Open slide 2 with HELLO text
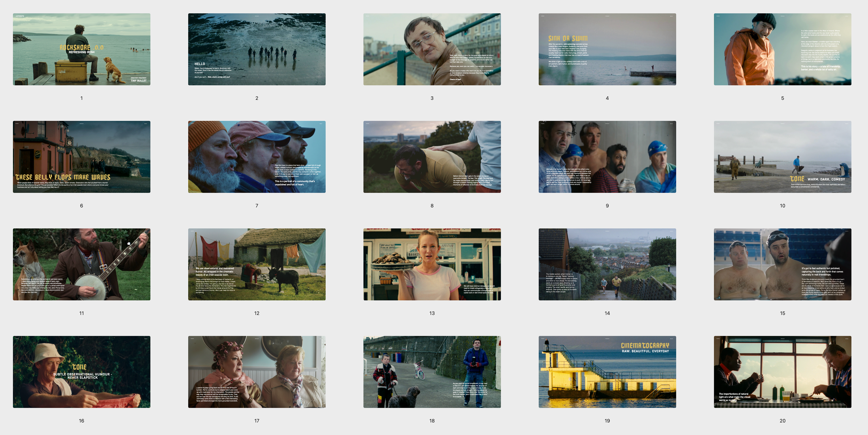 click(257, 49)
